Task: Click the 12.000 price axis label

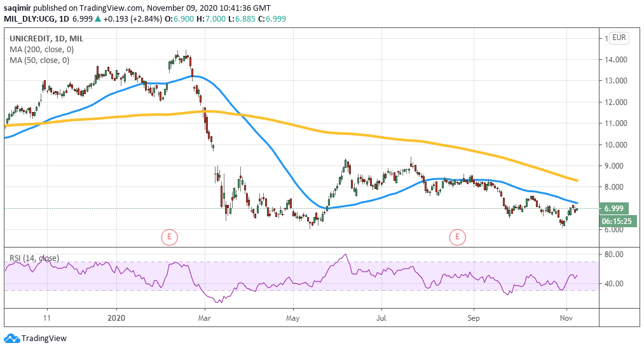Action: [x=615, y=102]
